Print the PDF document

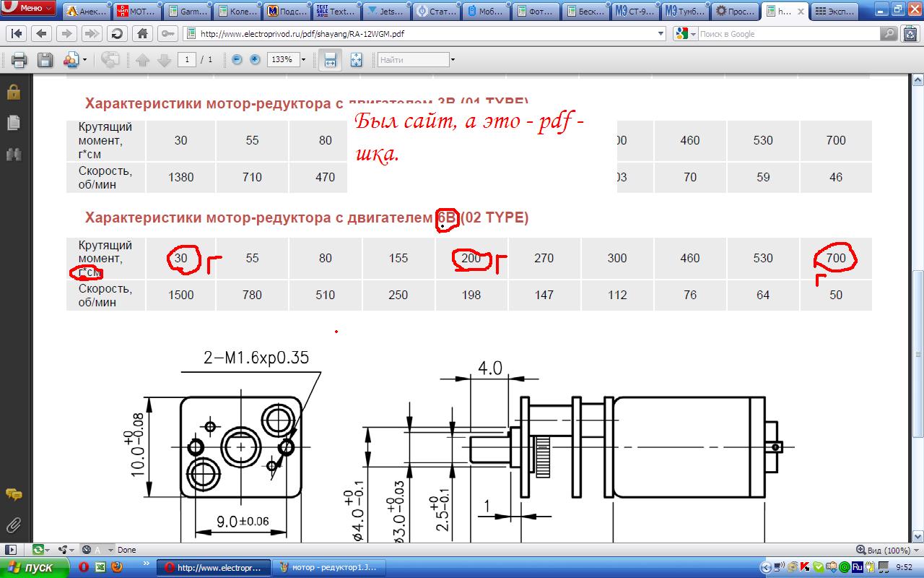click(19, 60)
